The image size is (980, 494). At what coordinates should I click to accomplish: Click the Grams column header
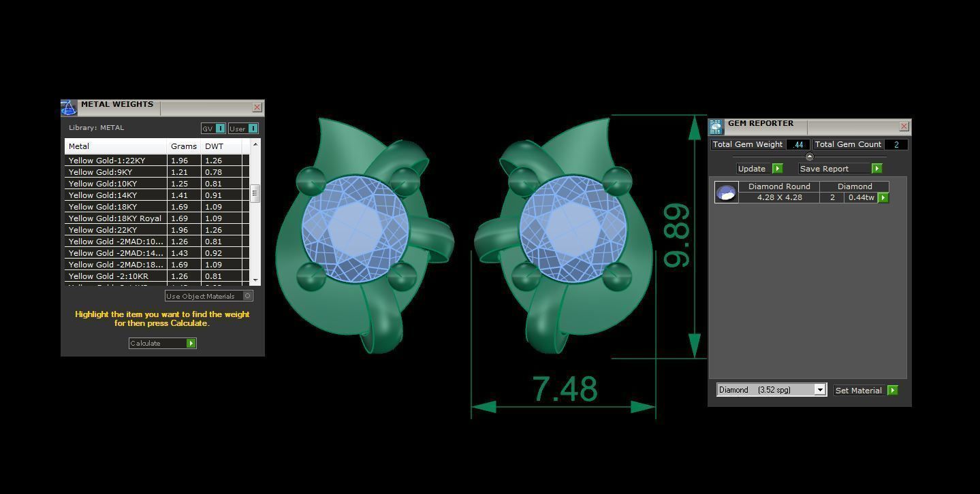[x=184, y=146]
